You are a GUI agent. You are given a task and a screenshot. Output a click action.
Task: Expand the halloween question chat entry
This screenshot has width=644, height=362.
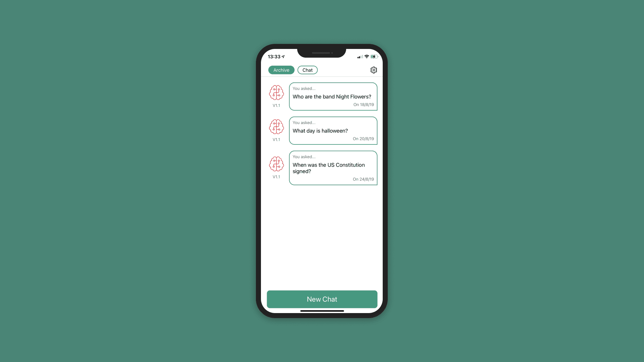click(x=333, y=130)
